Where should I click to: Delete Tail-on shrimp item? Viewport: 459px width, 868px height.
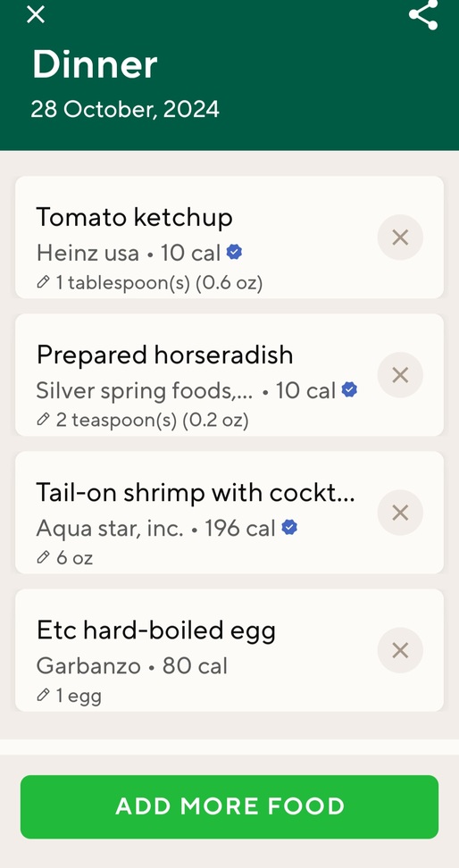[x=400, y=513]
